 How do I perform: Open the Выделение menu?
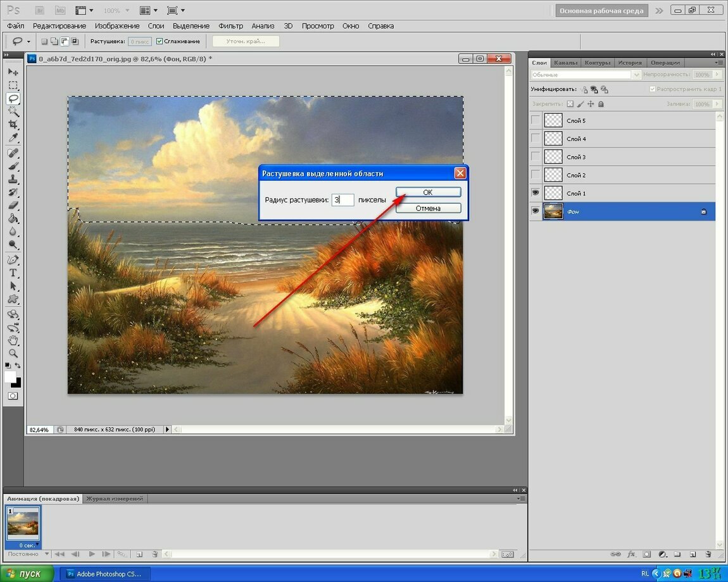click(191, 26)
